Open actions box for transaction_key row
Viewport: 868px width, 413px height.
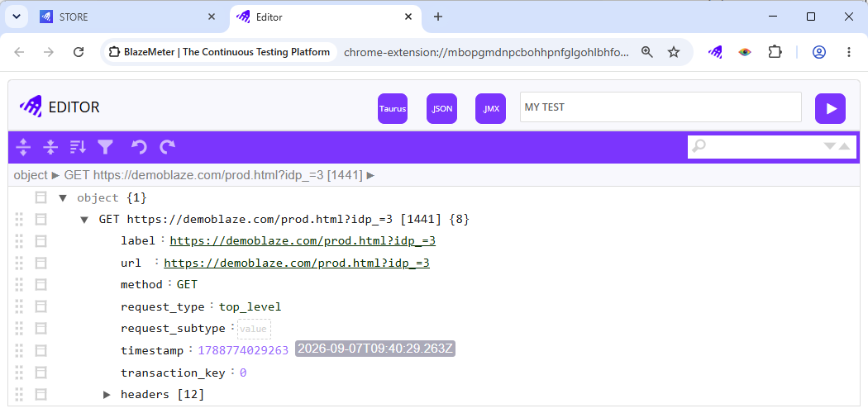[x=41, y=373]
